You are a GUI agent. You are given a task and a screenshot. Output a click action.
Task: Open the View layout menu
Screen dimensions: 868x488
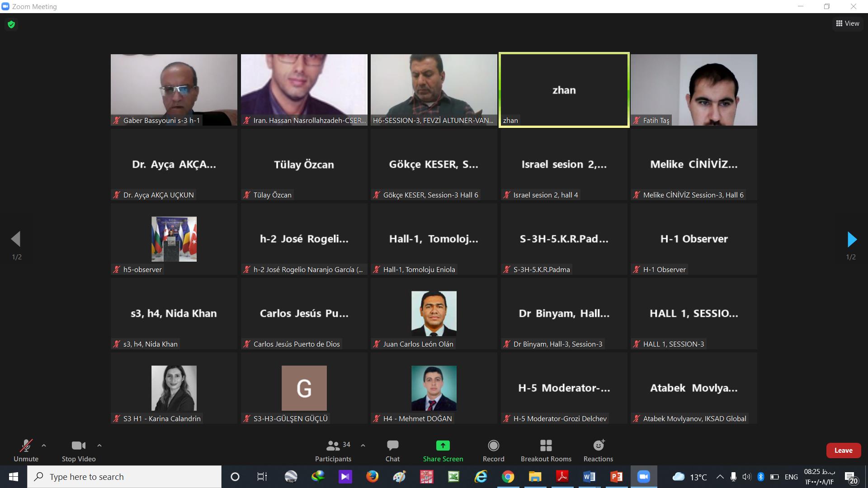(847, 23)
